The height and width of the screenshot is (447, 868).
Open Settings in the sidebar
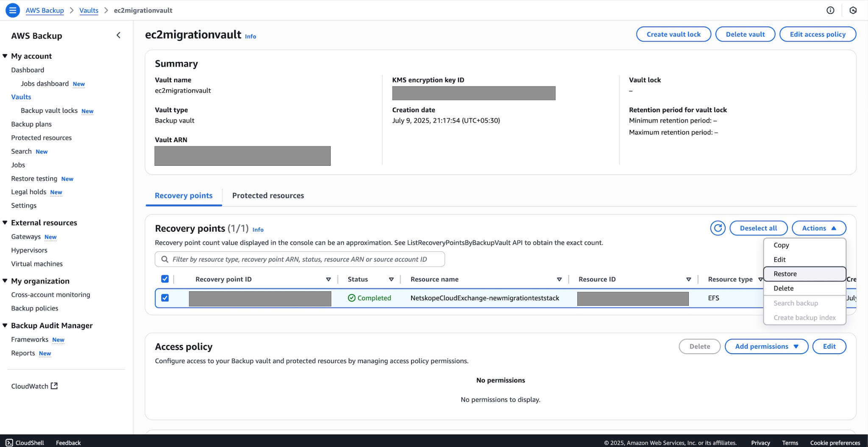point(24,205)
